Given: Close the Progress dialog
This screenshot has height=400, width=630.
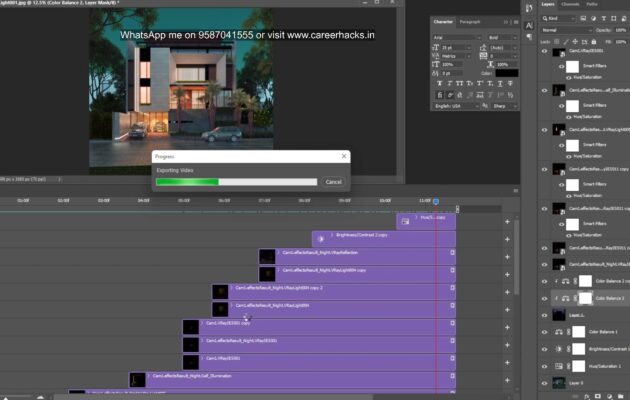Looking at the screenshot, I should pyautogui.click(x=344, y=157).
